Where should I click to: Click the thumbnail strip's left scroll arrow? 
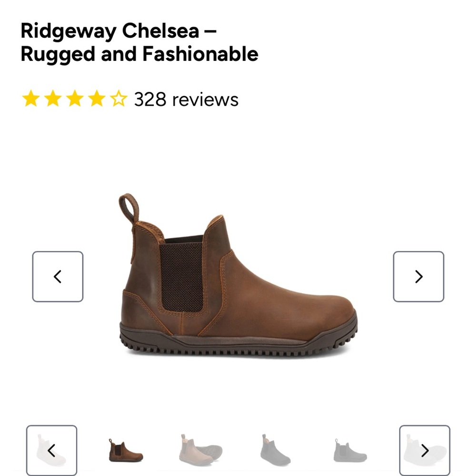52,449
